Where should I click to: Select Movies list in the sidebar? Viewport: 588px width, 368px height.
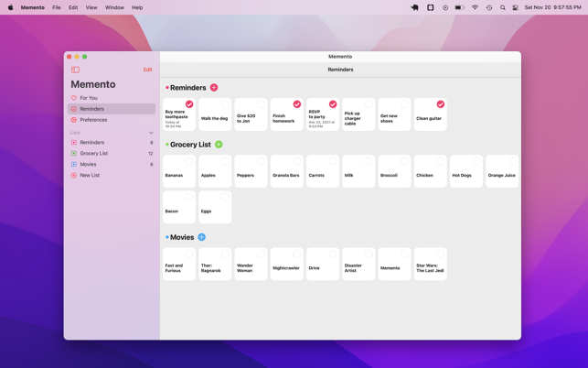tap(88, 164)
